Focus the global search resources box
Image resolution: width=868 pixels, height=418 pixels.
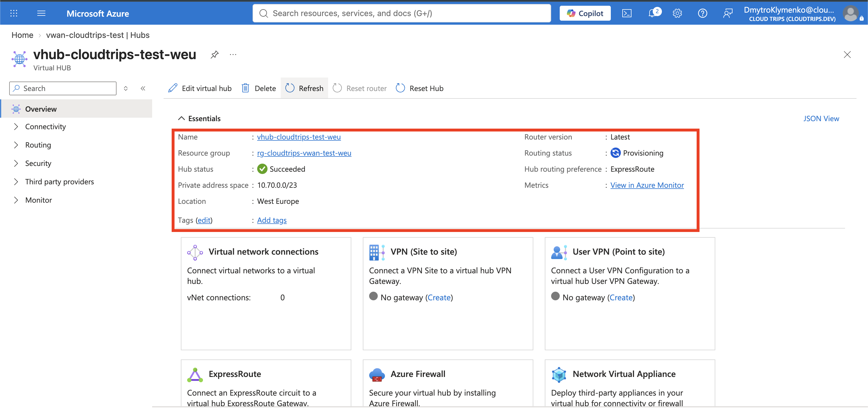pos(402,13)
